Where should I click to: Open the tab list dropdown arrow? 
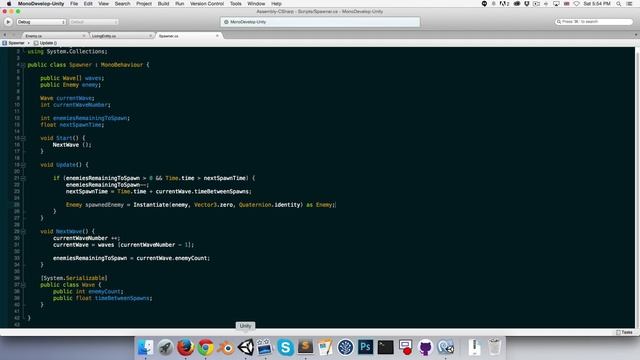pos(636,36)
